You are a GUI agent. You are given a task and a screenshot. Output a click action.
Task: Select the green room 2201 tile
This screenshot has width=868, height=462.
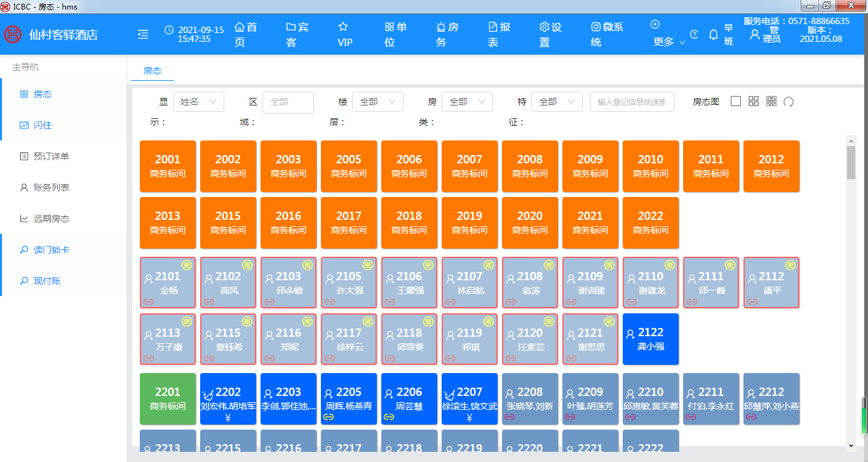click(168, 398)
